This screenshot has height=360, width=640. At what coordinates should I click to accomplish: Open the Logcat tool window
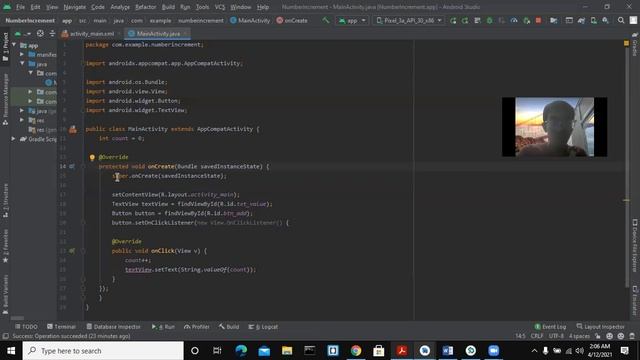263,327
